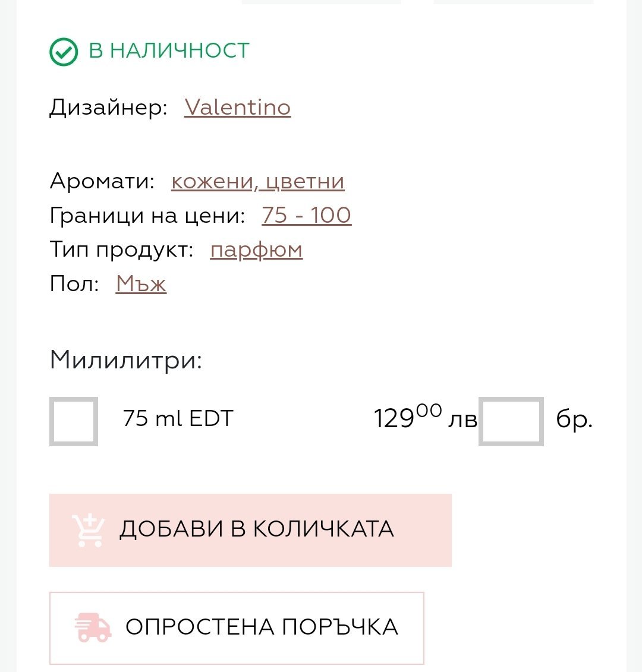Click the Милилитри section heading
Viewport: 642px width, 672px height.
(x=126, y=360)
